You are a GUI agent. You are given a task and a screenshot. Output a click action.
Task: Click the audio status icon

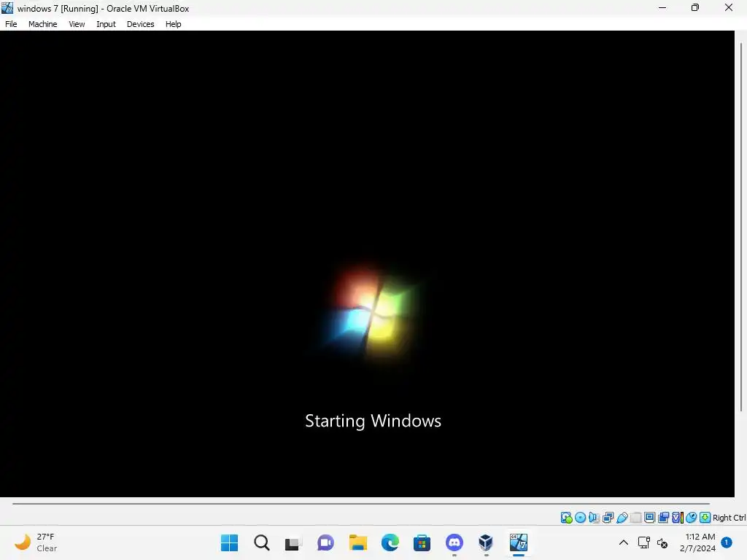pyautogui.click(x=594, y=518)
